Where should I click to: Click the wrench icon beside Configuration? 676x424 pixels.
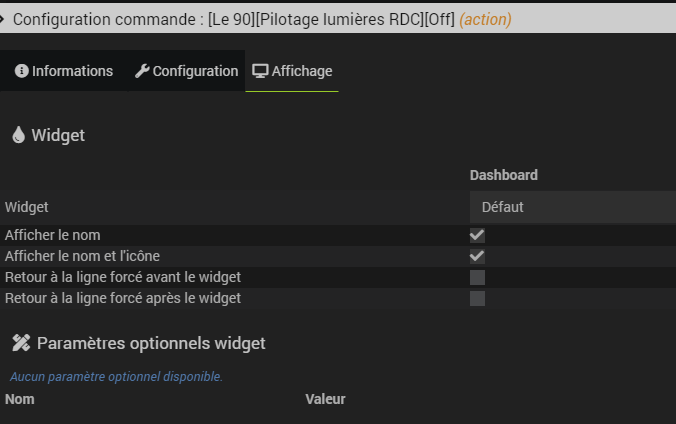pyautogui.click(x=142, y=71)
